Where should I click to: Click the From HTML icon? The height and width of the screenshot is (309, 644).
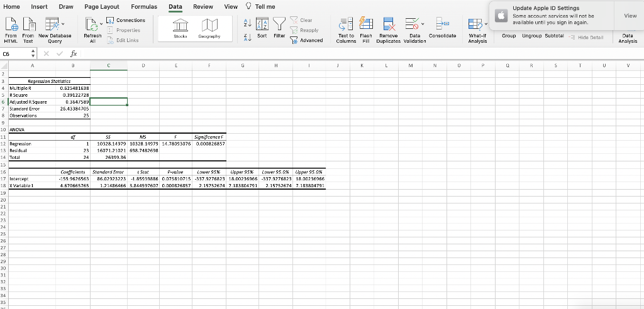coord(11,25)
